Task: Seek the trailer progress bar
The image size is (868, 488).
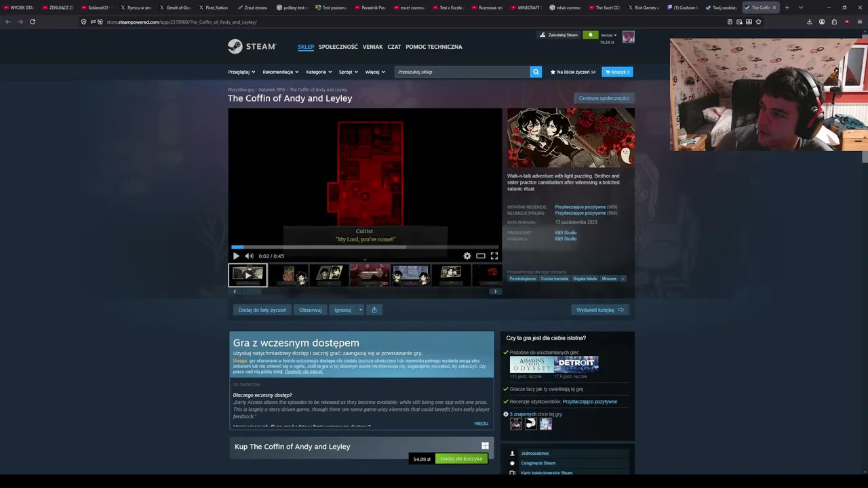Action: [x=365, y=247]
